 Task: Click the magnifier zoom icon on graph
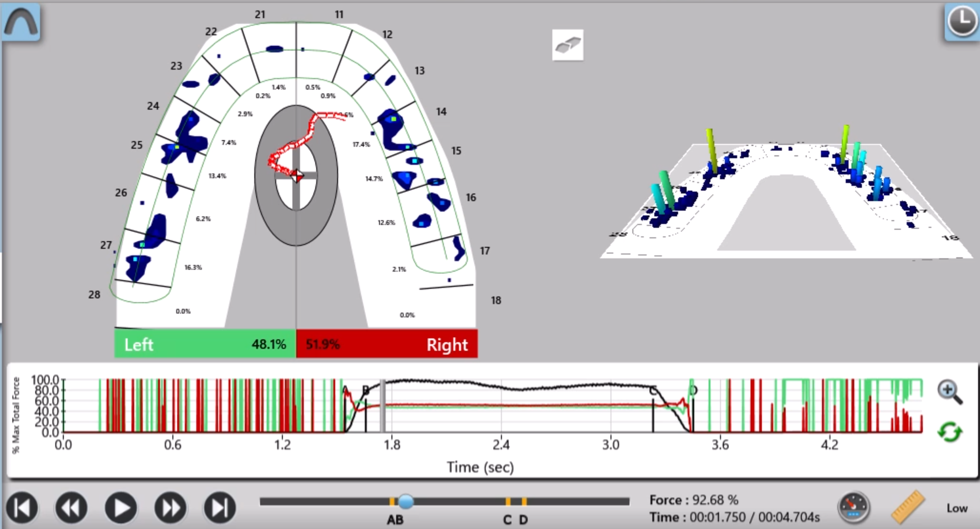click(950, 392)
